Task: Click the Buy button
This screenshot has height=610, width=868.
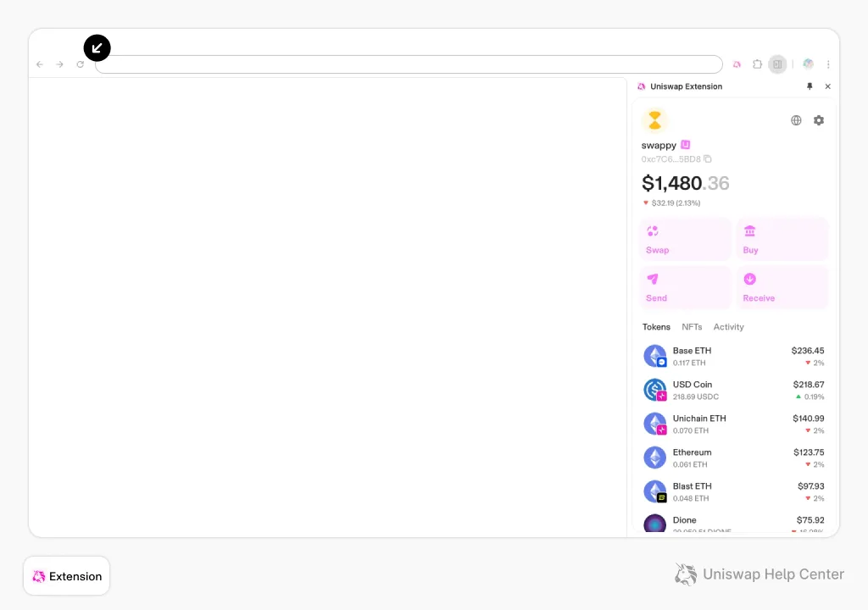Action: 782,240
